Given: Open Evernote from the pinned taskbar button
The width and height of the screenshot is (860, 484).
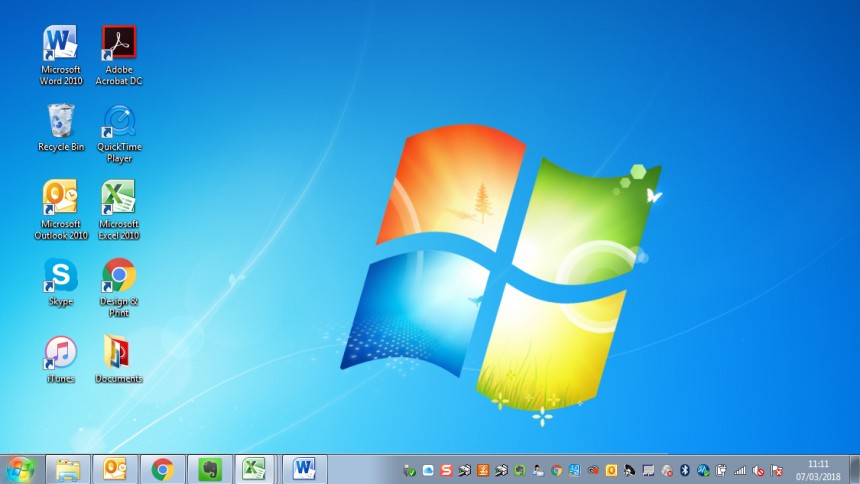Looking at the screenshot, I should [210, 470].
